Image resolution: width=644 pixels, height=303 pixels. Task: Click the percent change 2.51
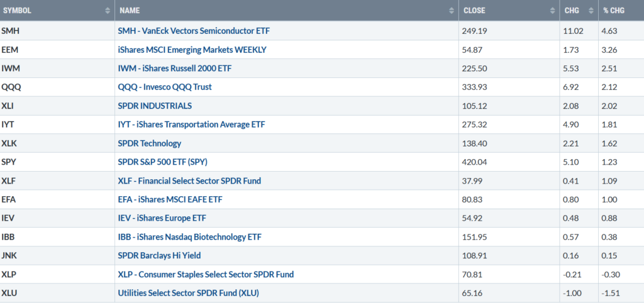coord(610,69)
